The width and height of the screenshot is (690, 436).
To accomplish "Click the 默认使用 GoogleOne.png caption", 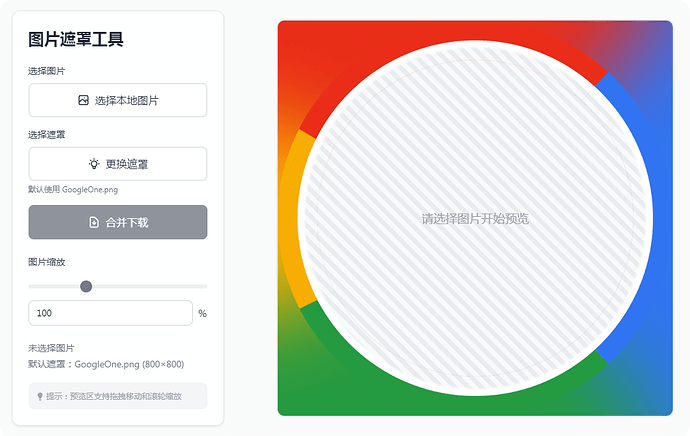I will point(73,190).
